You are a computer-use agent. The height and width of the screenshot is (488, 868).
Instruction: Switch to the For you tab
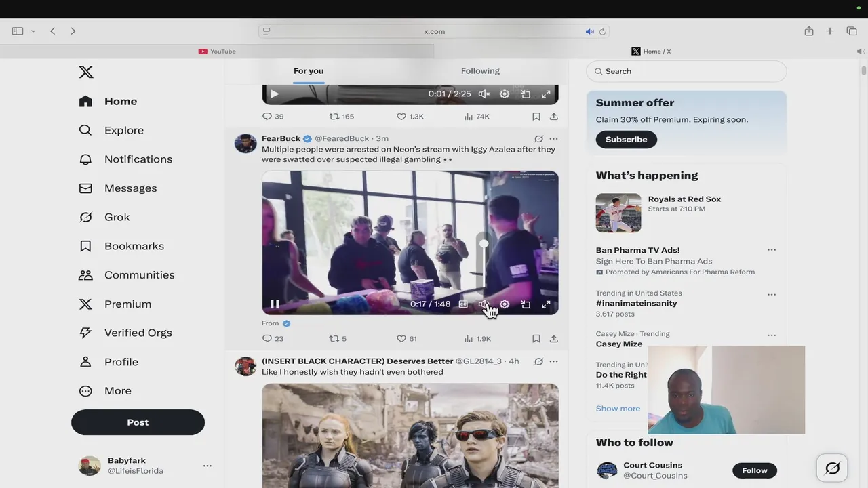click(309, 71)
